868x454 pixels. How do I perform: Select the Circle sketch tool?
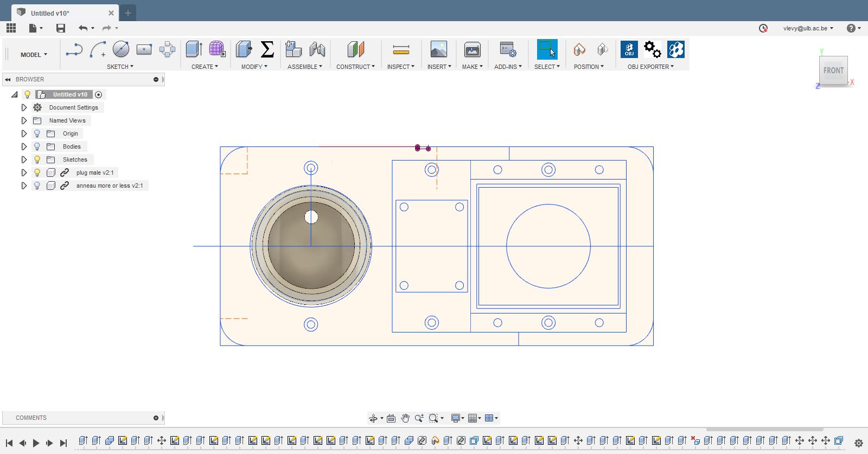(x=121, y=49)
